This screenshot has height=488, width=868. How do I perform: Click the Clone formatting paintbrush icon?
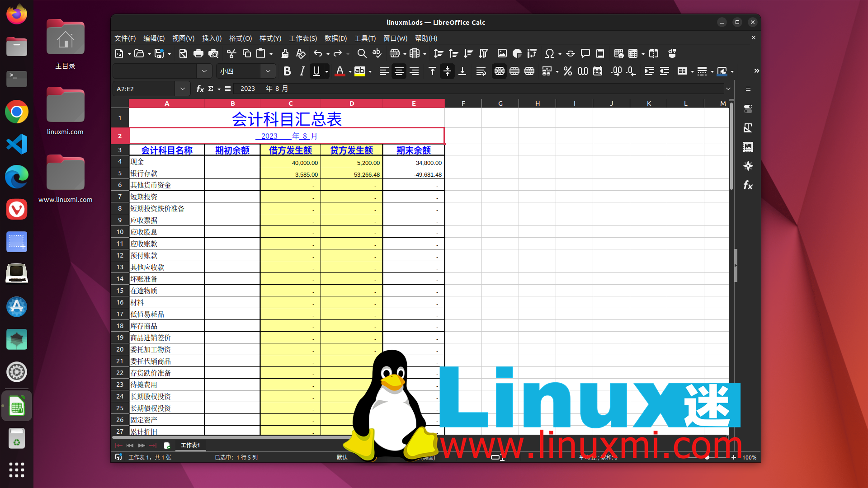(x=285, y=54)
